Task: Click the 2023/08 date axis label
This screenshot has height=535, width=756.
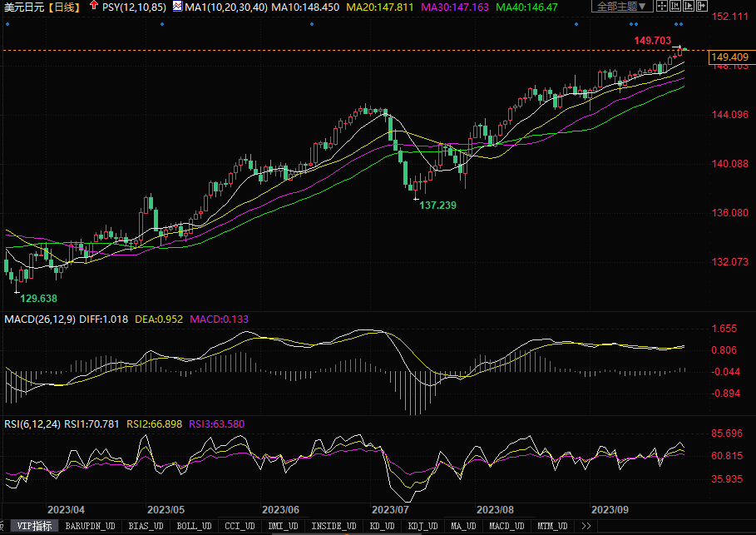Action: tap(495, 510)
